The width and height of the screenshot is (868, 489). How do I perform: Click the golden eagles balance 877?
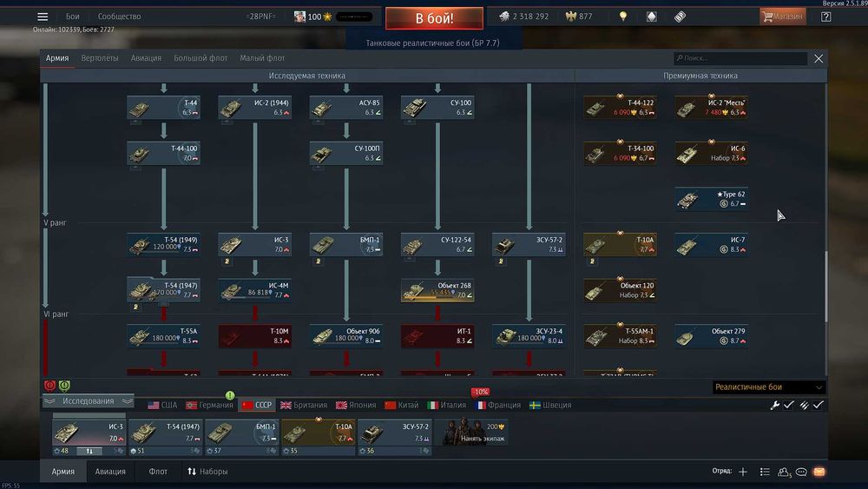tap(579, 17)
